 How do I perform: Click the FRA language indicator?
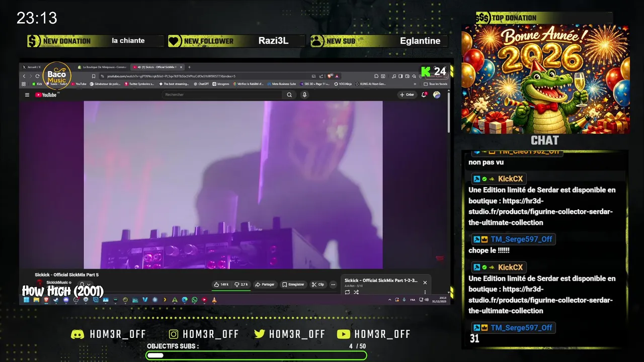click(x=413, y=300)
